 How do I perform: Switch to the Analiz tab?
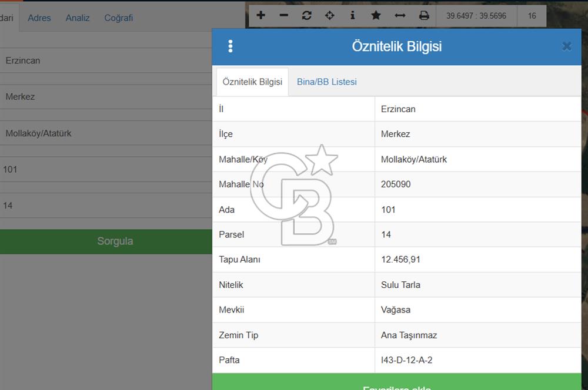point(78,18)
